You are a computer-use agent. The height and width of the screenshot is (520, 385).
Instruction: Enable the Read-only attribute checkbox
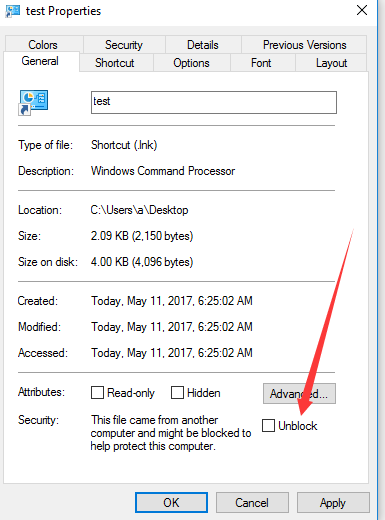tap(97, 393)
